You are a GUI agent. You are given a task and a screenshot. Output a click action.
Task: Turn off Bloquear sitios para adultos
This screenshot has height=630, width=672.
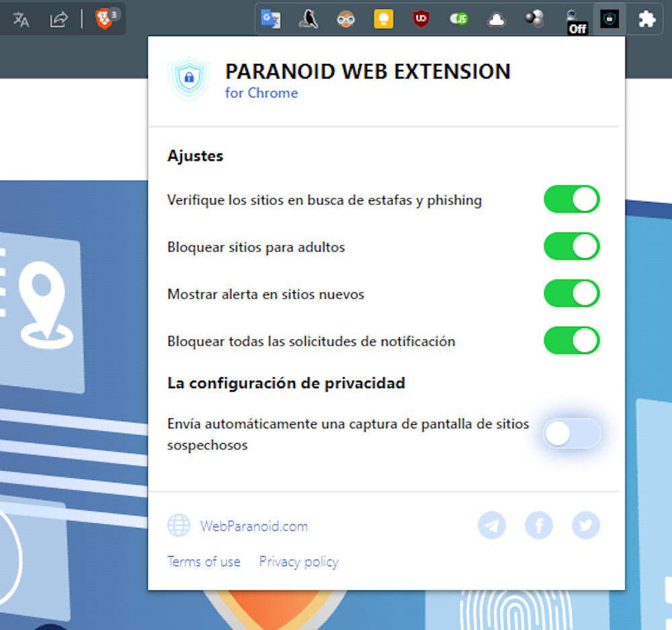572,246
